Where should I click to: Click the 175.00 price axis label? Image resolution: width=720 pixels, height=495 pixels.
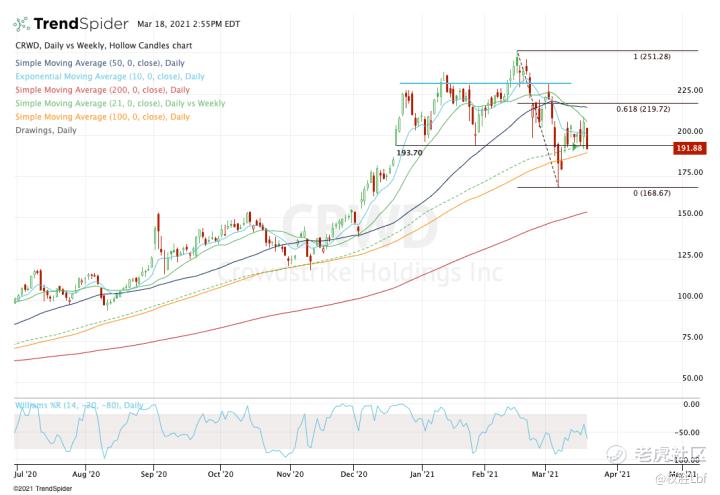point(690,172)
